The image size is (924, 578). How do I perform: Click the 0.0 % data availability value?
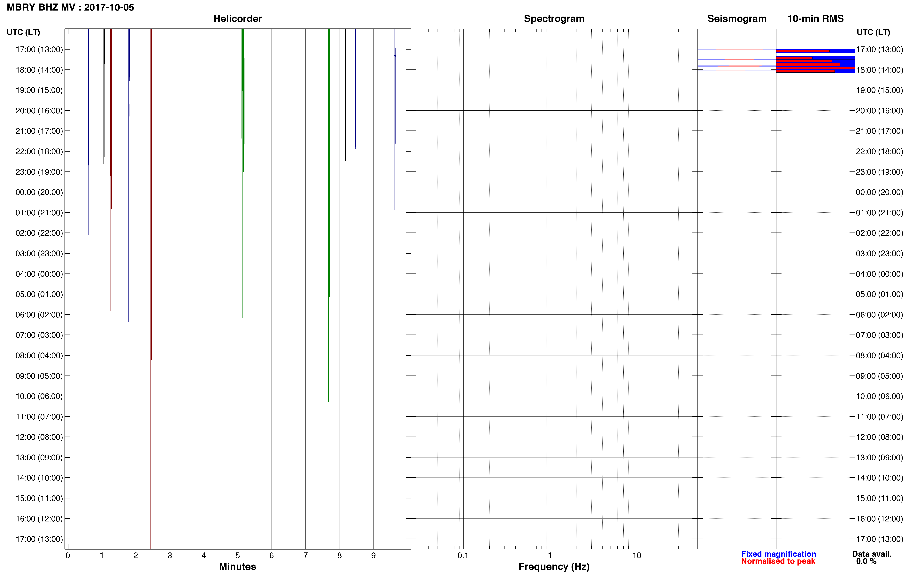pyautogui.click(x=866, y=561)
